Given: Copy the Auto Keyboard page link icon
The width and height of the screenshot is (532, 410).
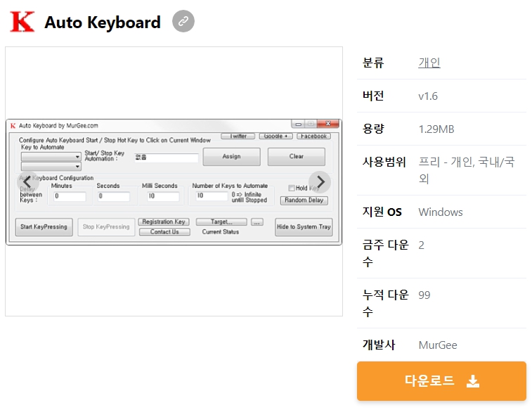Looking at the screenshot, I should 183,21.
